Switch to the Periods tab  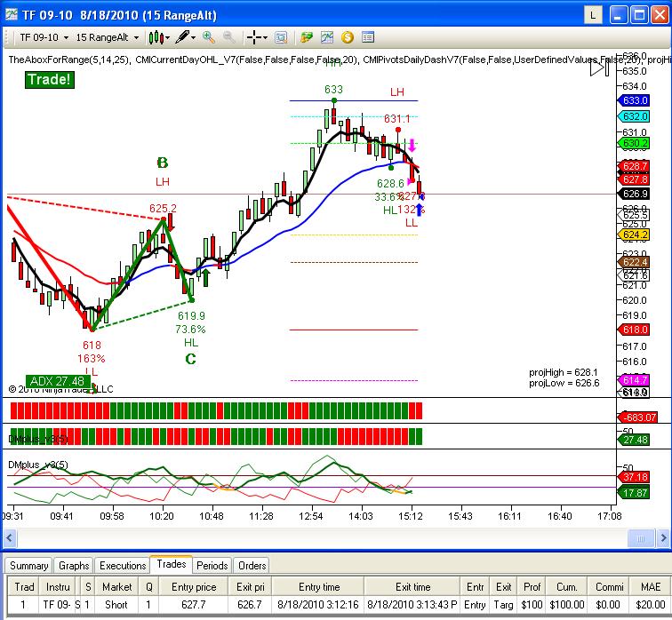point(212,566)
